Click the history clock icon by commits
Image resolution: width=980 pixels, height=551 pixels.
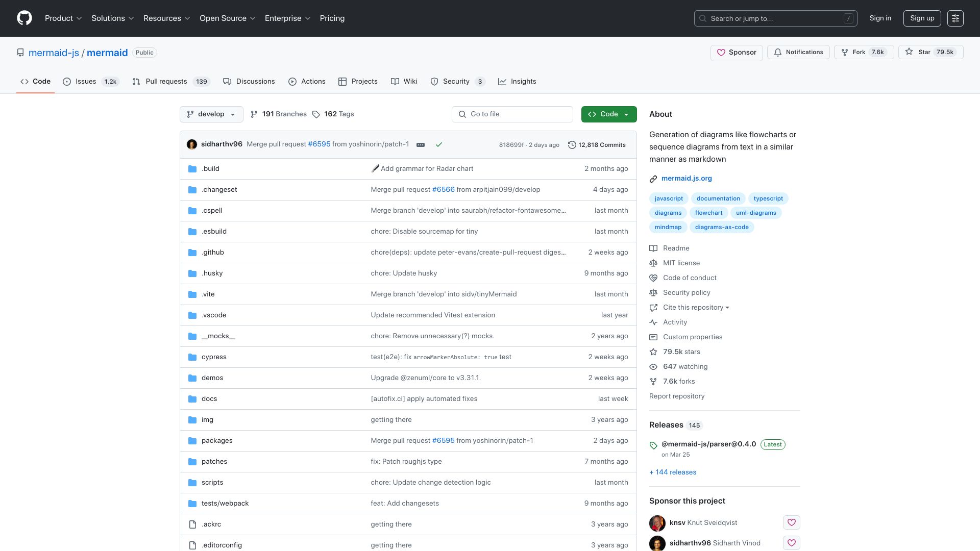click(x=572, y=145)
